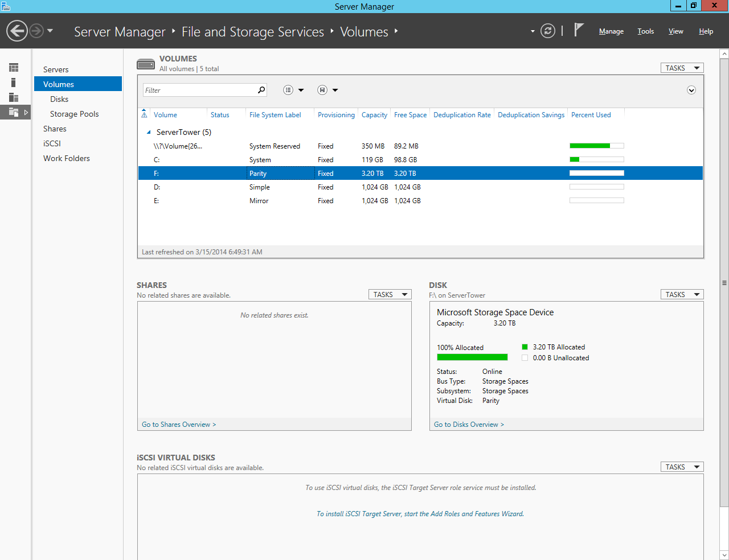The image size is (729, 560).
Task: Open the list view options icon
Action: point(288,90)
